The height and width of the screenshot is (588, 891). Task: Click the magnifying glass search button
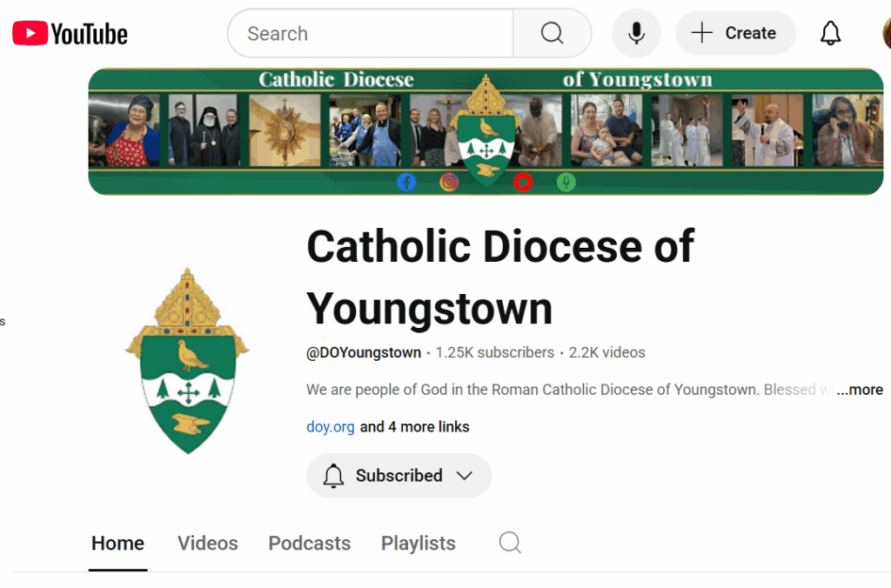552,34
